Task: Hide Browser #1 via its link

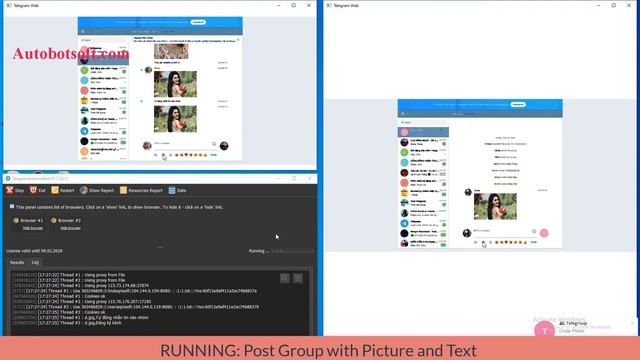Action: click(33, 228)
